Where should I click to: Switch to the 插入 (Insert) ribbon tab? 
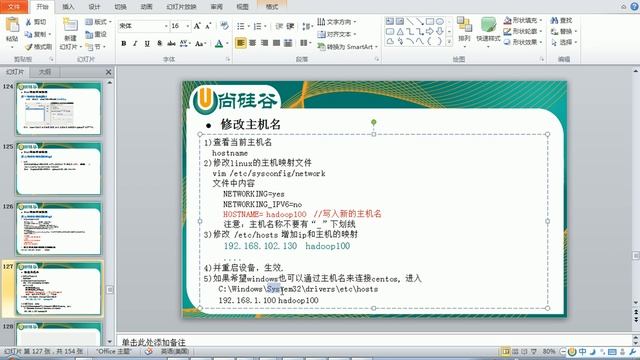click(x=68, y=7)
